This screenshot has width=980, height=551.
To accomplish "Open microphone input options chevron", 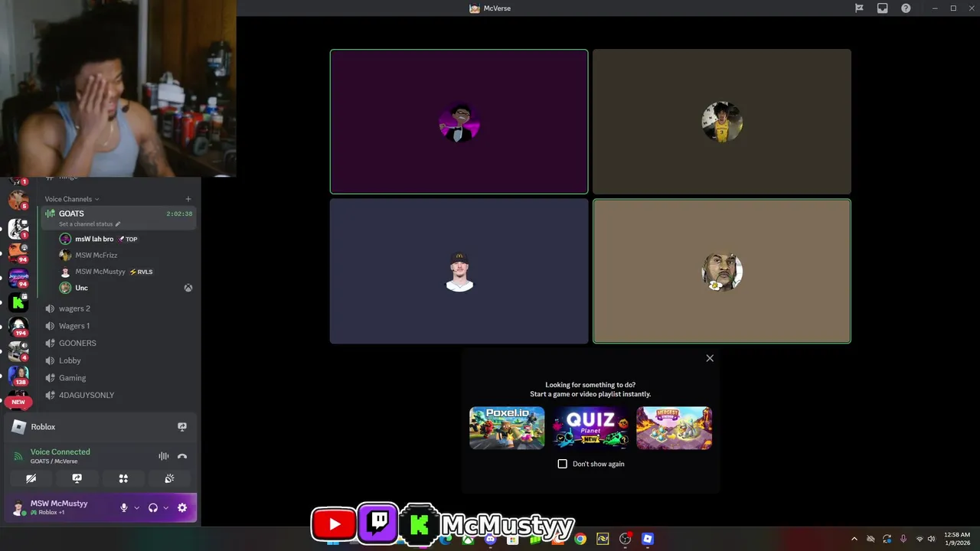I will tap(137, 507).
